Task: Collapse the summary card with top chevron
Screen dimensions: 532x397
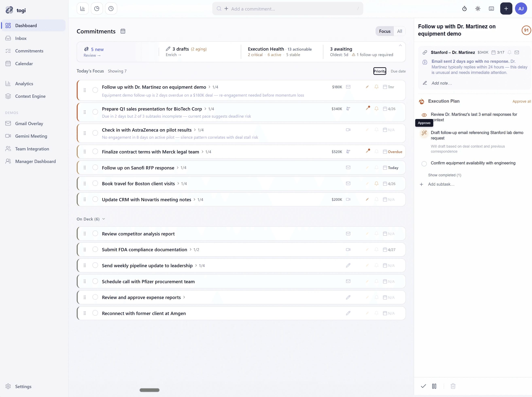Action: (x=400, y=45)
